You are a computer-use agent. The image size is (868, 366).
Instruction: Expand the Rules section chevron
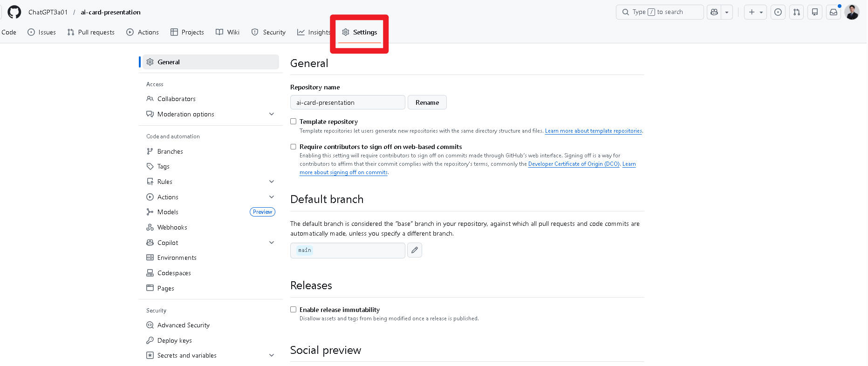tap(271, 182)
